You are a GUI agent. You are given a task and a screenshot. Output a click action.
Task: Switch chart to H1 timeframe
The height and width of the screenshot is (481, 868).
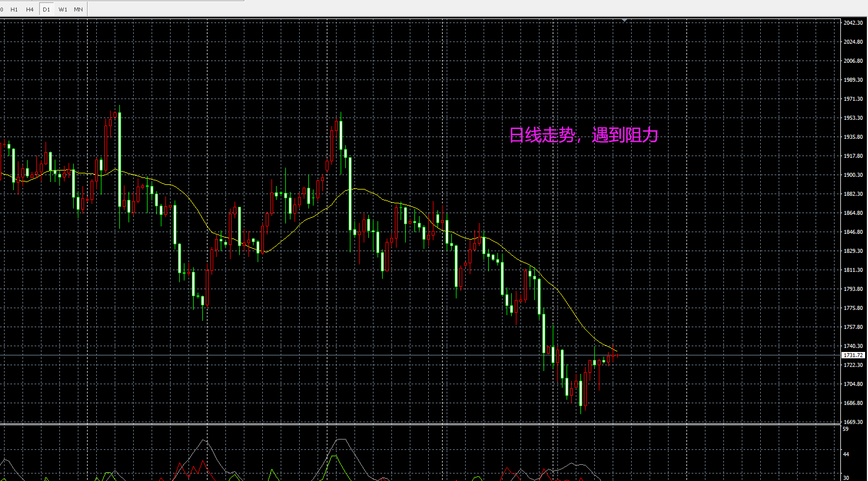pyautogui.click(x=14, y=9)
